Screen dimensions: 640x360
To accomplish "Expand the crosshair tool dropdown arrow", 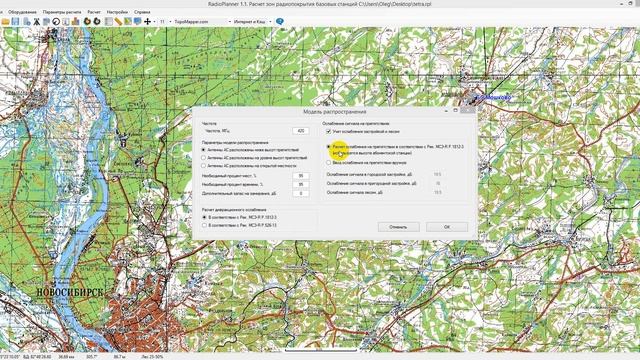I will pyautogui.click(x=154, y=22).
